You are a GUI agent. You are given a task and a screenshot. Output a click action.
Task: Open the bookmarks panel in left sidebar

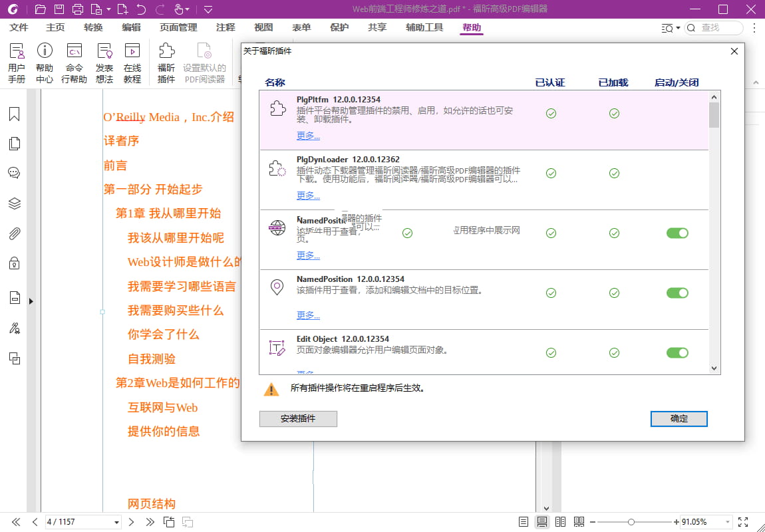pyautogui.click(x=14, y=114)
